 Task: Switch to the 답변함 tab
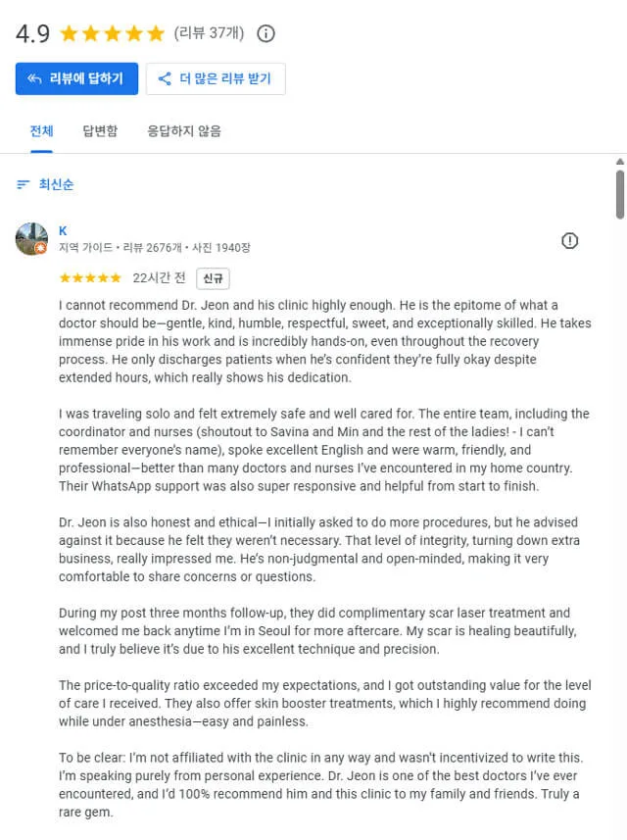click(x=100, y=130)
